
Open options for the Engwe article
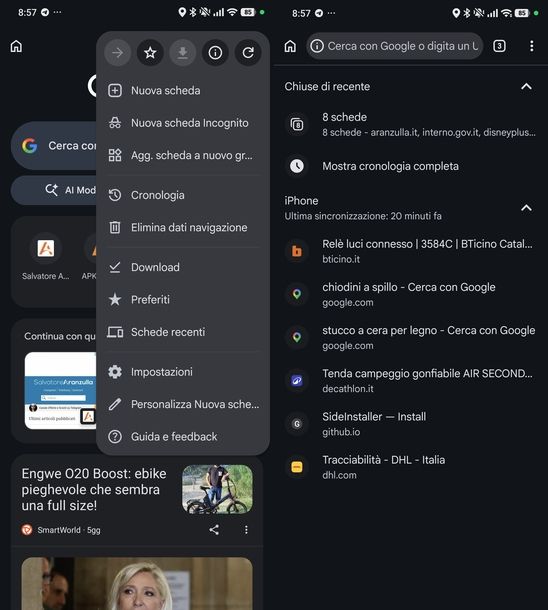click(246, 529)
